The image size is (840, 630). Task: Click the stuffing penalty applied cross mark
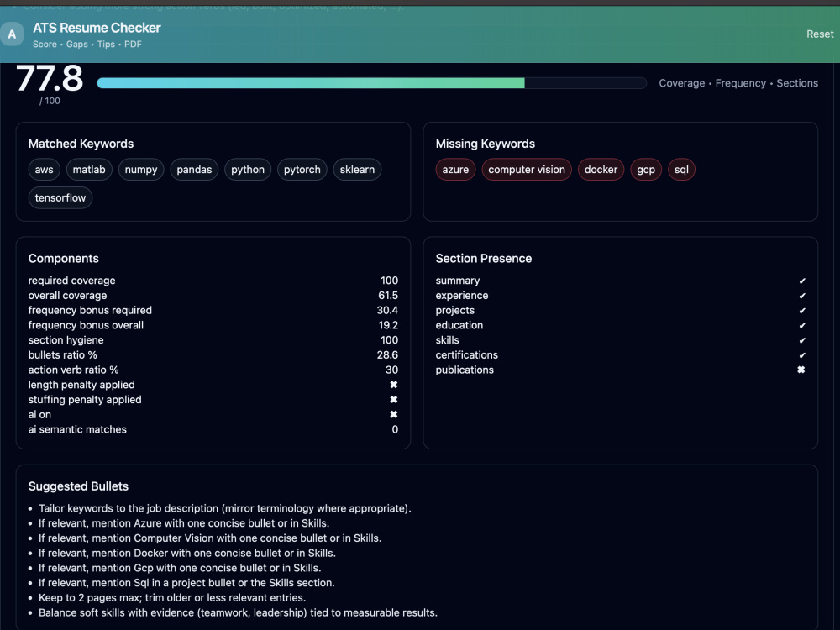tap(394, 400)
